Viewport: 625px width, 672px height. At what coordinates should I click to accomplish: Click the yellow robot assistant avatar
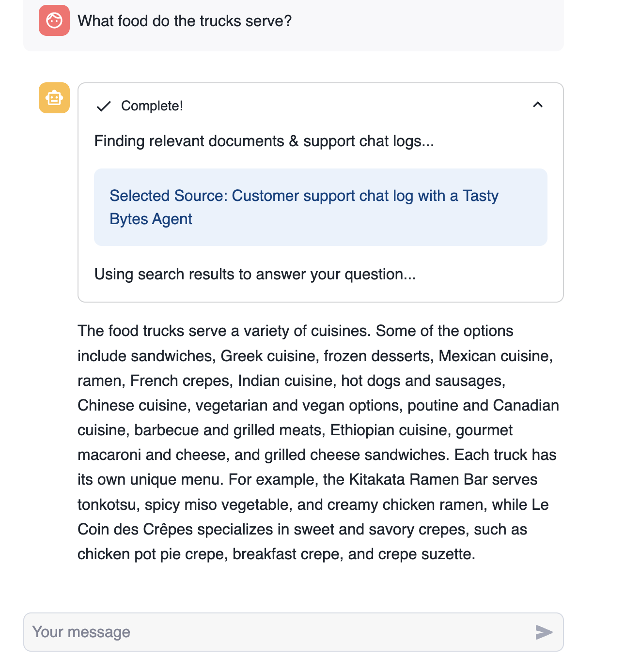(x=54, y=98)
